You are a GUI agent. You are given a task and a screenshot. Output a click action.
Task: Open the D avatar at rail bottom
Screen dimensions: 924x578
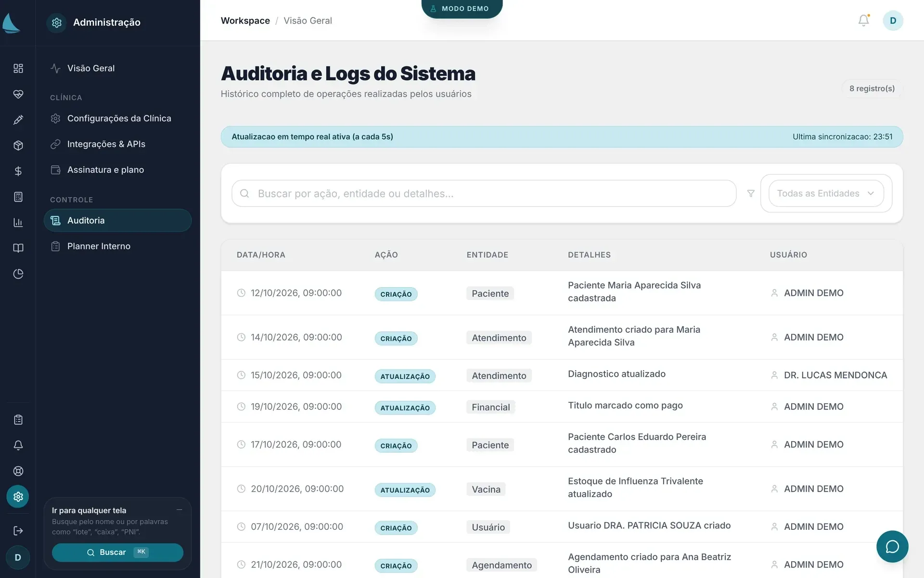pyautogui.click(x=18, y=558)
